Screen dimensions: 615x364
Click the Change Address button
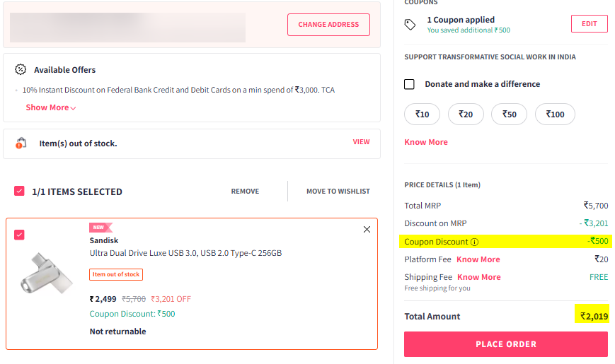click(x=328, y=25)
